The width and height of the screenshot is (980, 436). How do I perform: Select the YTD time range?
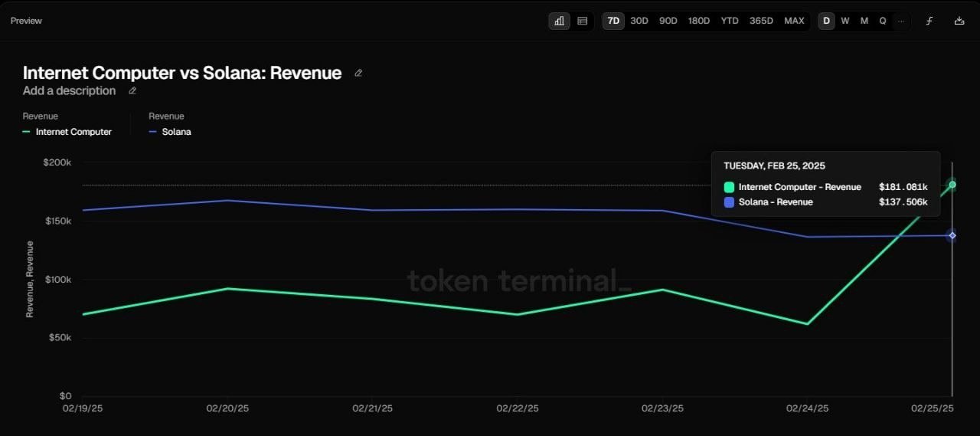click(730, 21)
